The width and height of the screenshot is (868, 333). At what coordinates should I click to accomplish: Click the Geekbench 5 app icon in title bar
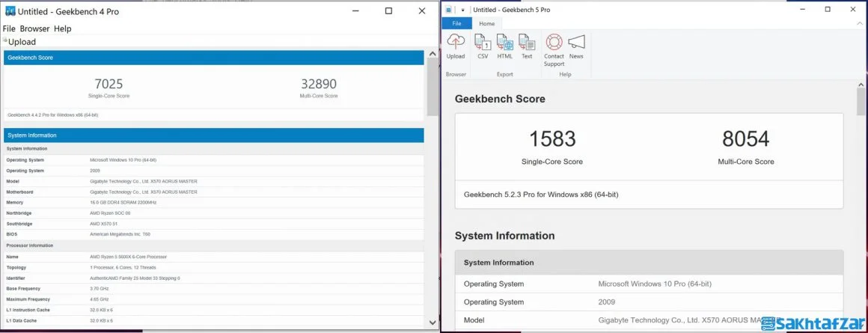click(448, 10)
